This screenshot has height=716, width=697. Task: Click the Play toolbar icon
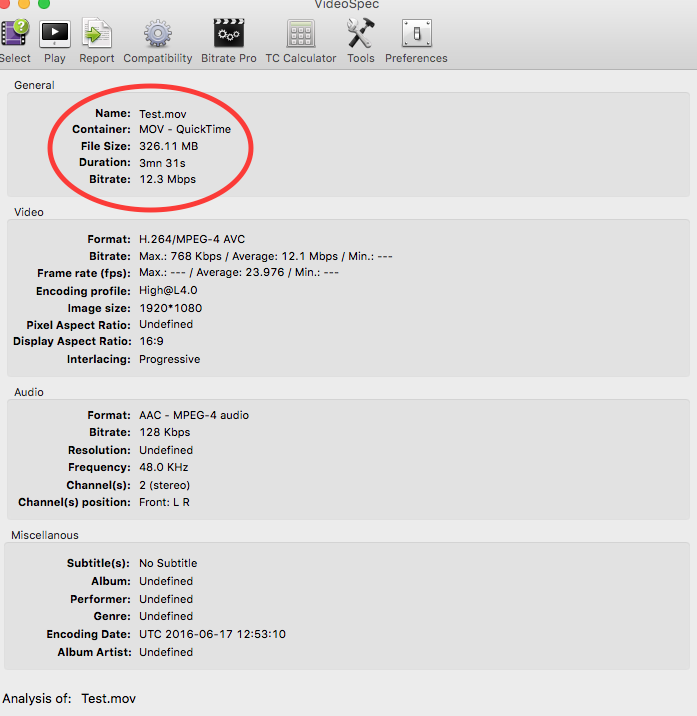pos(55,33)
